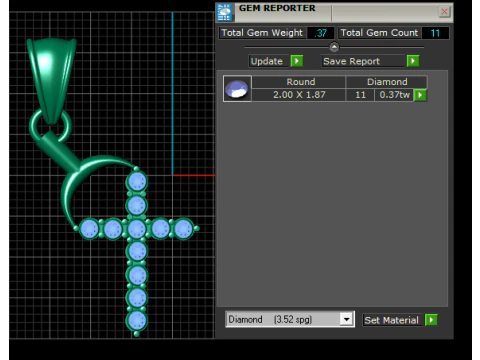This screenshot has height=360, width=480.
Task: Click the green arrow beside Update
Action: click(x=297, y=61)
